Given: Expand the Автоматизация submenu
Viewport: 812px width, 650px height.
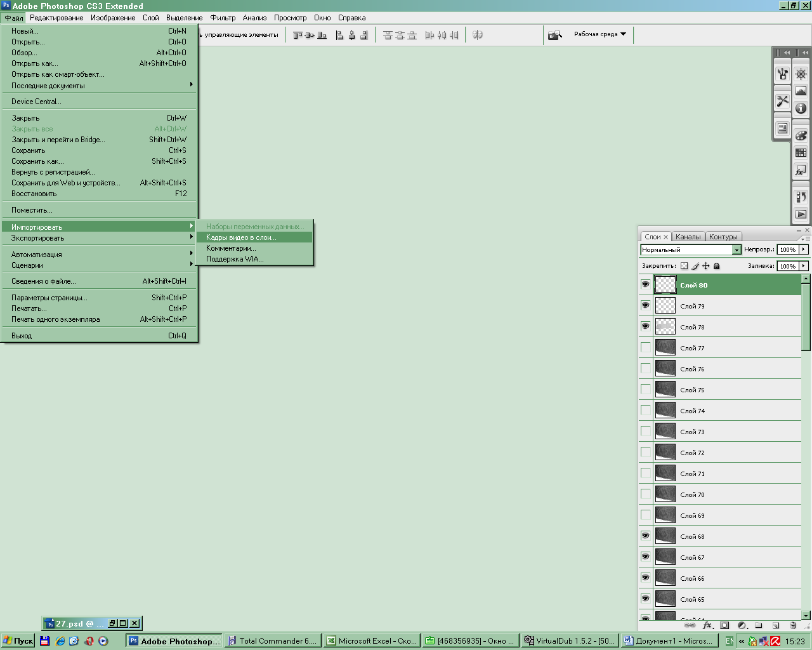Looking at the screenshot, I should pyautogui.click(x=100, y=255).
